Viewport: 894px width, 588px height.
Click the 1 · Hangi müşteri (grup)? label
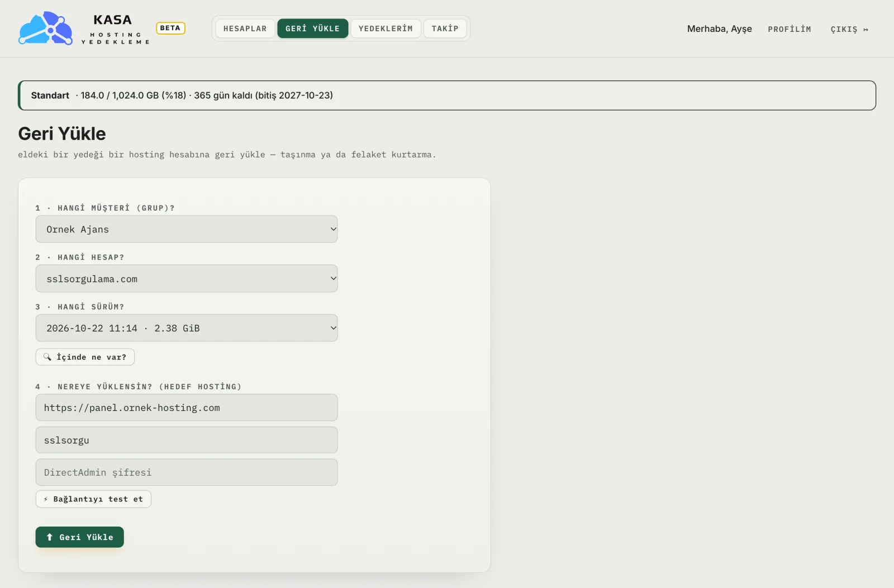click(x=105, y=208)
